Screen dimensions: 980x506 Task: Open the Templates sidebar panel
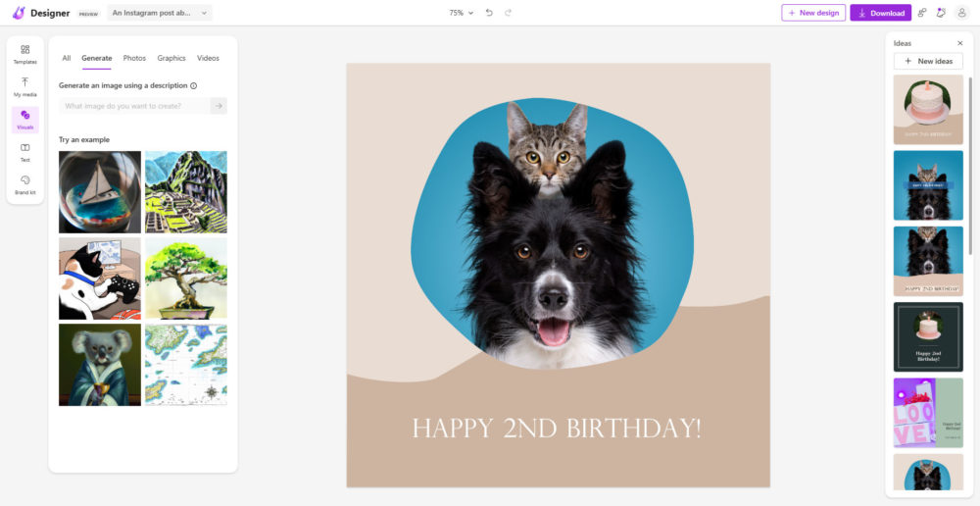pyautogui.click(x=25, y=54)
